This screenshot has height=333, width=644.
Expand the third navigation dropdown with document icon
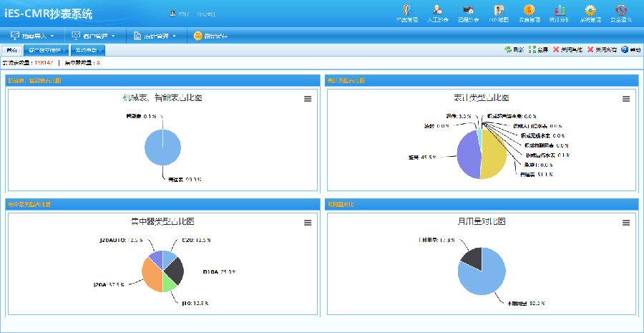155,36
